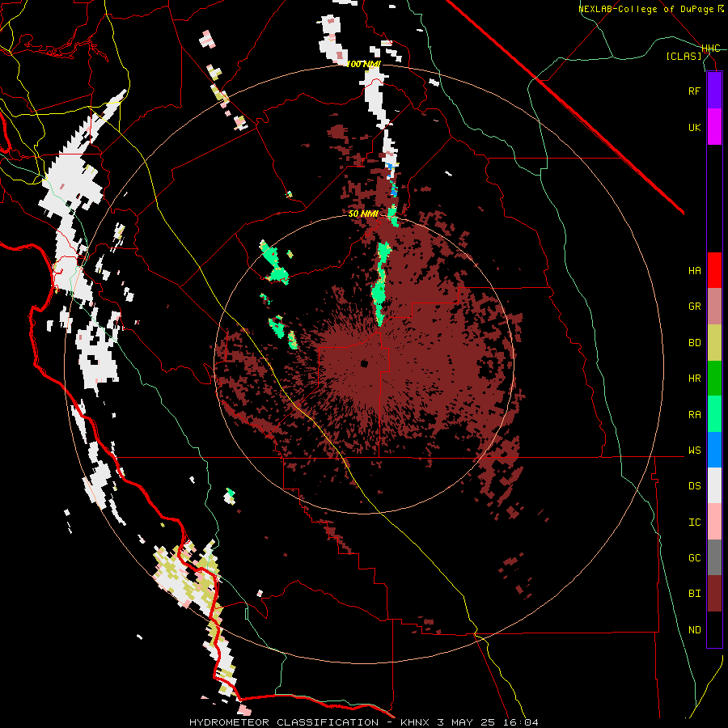Select the BD yellow legend block
Viewport: 728px width, 728px height.
pyautogui.click(x=714, y=343)
